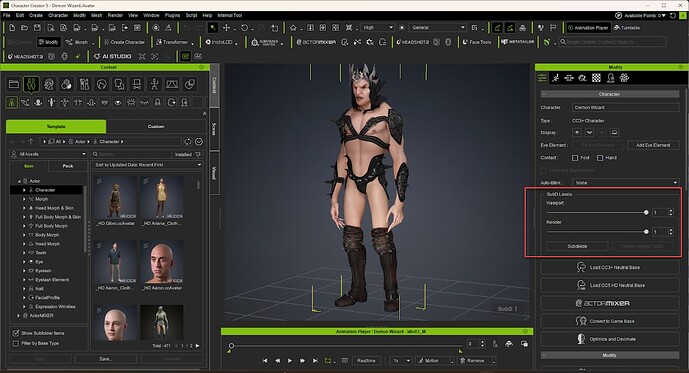The image size is (689, 373).
Task: Click the Save Project disk icon
Action: coord(37,28)
